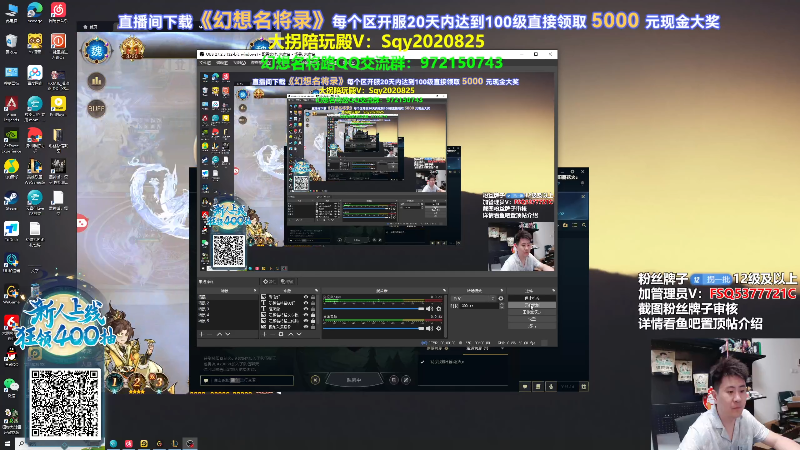Screen dimensions: 800x450
Task: Click the blue 魏 faction badge in the game
Action: click(96, 50)
